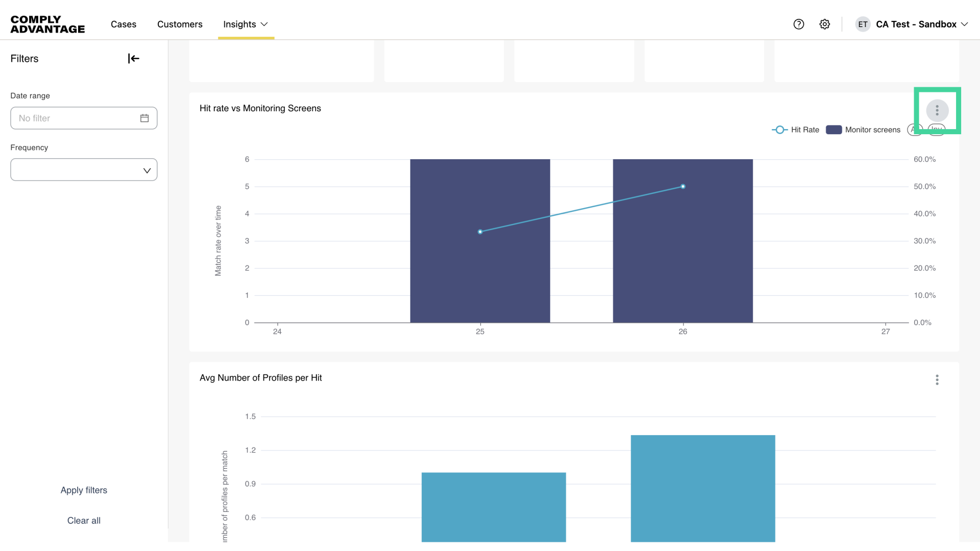
Task: Expand the Insights navigation menu
Action: point(246,24)
